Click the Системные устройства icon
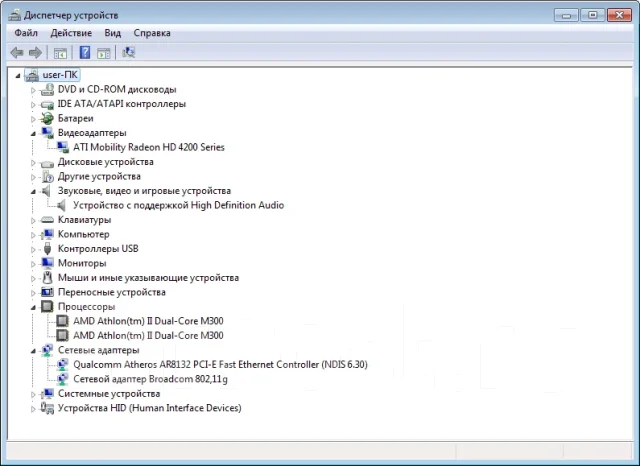640x466 pixels. click(47, 393)
